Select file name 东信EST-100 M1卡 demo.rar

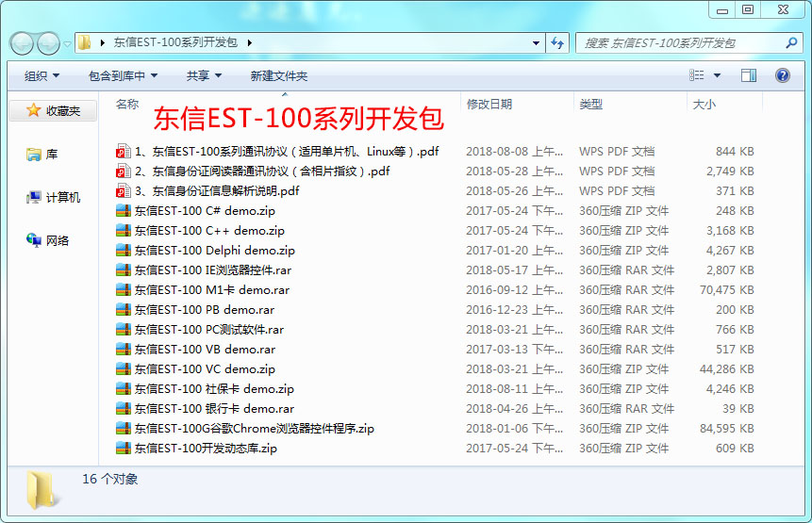[x=212, y=289]
